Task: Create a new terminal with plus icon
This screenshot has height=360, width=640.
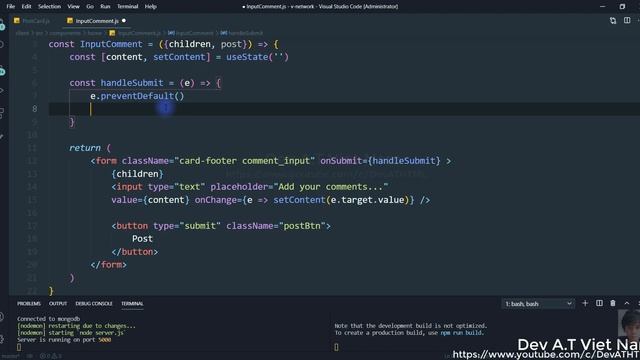Action: coord(585,303)
